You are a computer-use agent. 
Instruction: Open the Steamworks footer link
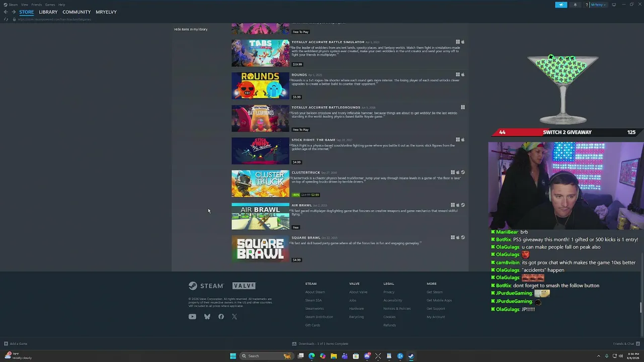coord(314,309)
